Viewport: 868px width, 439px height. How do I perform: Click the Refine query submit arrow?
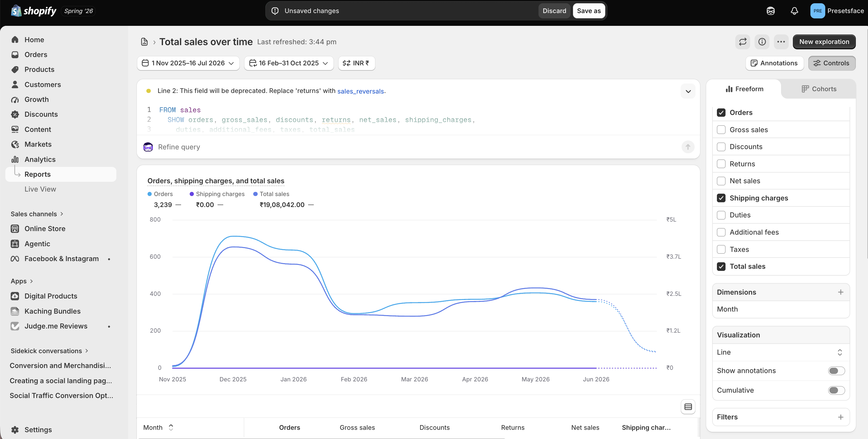coord(688,147)
